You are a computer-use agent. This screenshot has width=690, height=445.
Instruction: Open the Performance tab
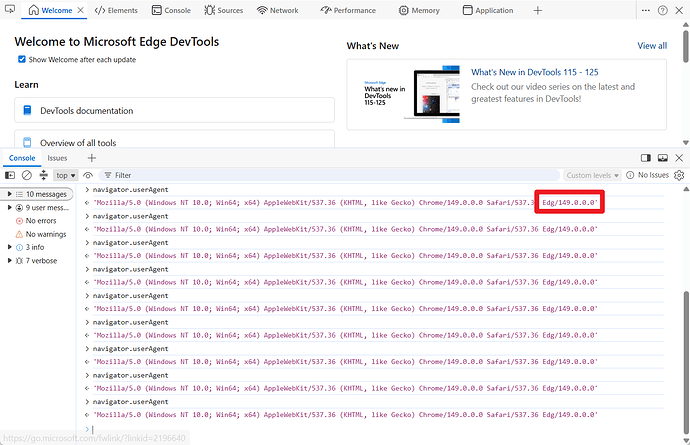pyautogui.click(x=348, y=10)
